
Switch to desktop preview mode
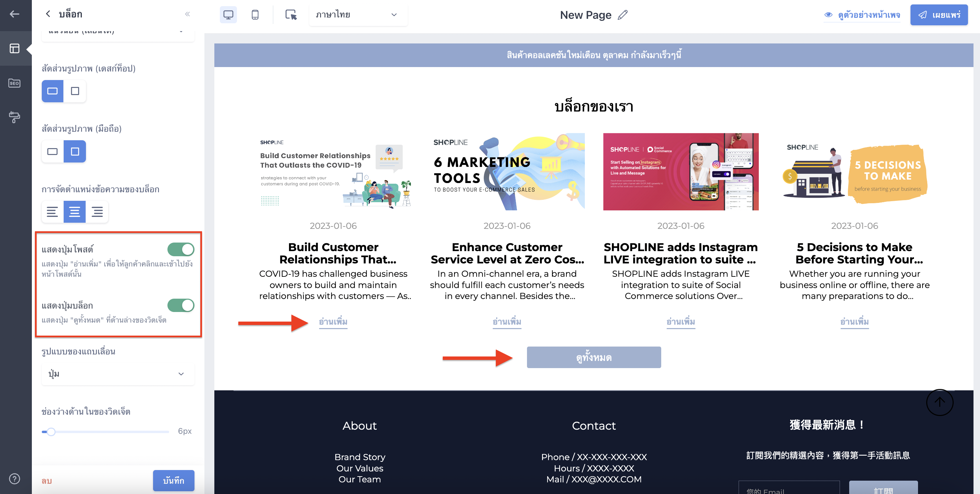(228, 14)
